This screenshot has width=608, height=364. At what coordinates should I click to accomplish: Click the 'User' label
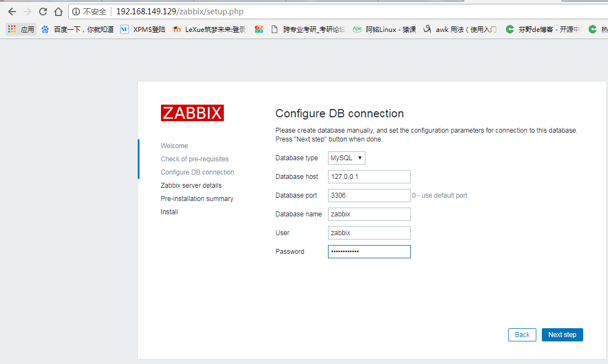(x=282, y=233)
